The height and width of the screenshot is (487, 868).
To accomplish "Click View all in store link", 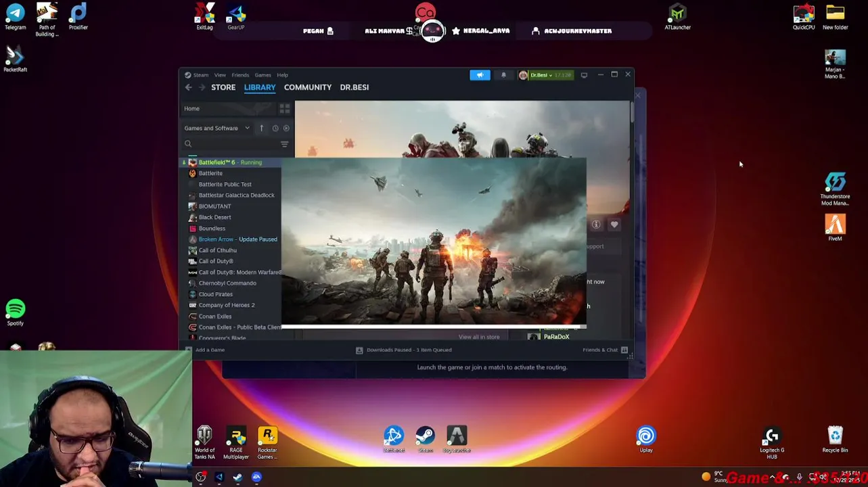I will pos(479,337).
